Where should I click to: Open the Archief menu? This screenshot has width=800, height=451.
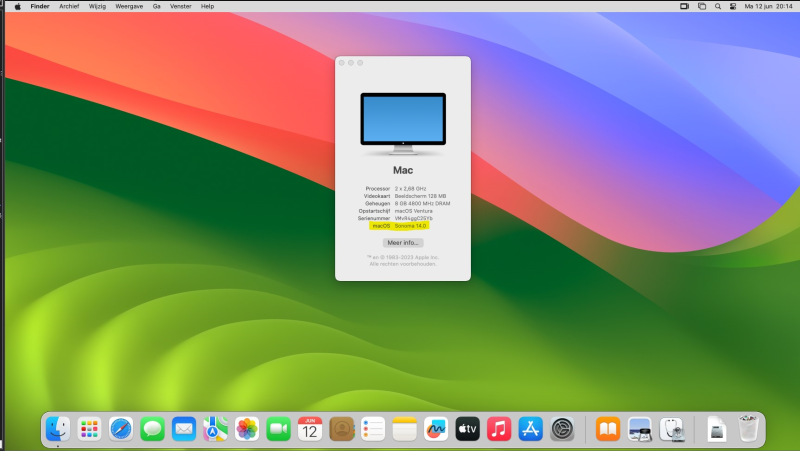pyautogui.click(x=69, y=6)
